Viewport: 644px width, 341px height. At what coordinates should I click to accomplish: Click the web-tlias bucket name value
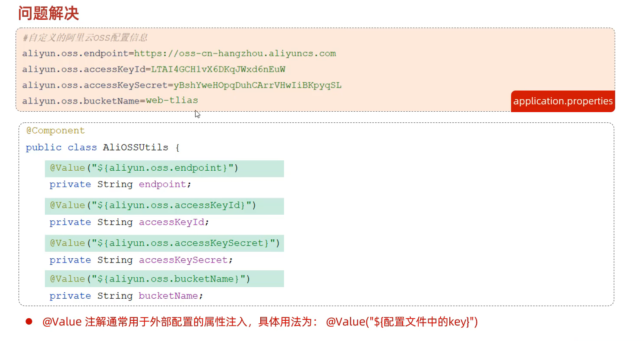[172, 100]
